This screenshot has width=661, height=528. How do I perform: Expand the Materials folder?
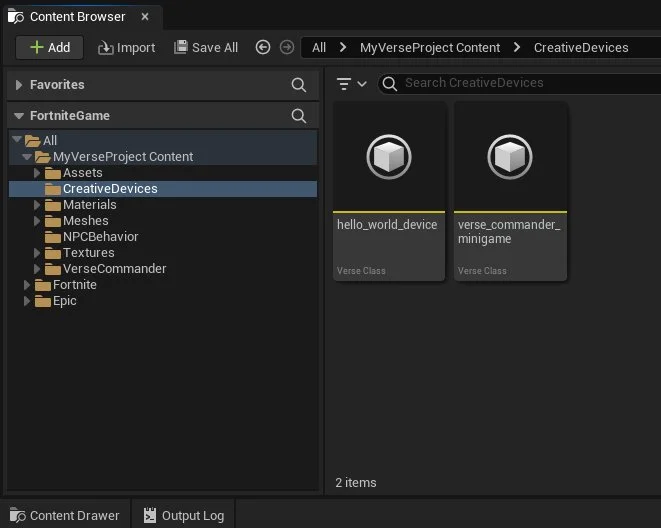pos(37,205)
